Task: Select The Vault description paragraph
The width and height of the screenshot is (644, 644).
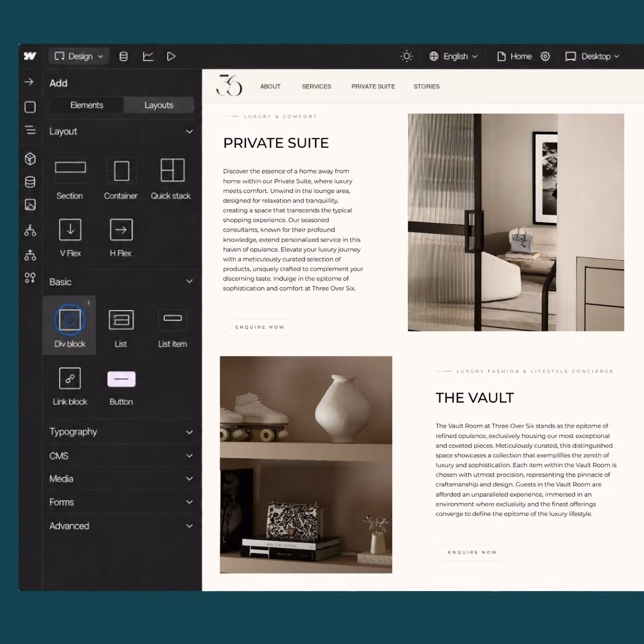Action: [x=526, y=469]
